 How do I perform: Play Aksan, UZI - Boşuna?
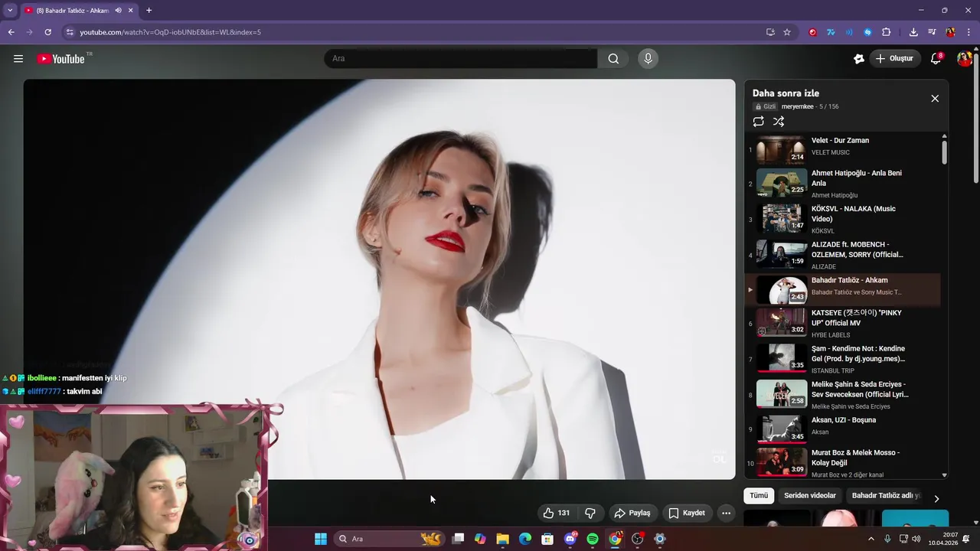click(842, 429)
